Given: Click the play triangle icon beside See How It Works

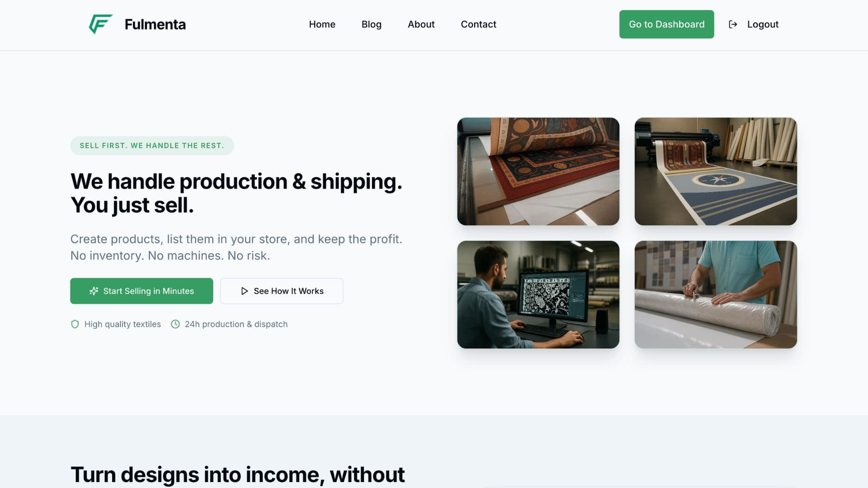Looking at the screenshot, I should (245, 291).
